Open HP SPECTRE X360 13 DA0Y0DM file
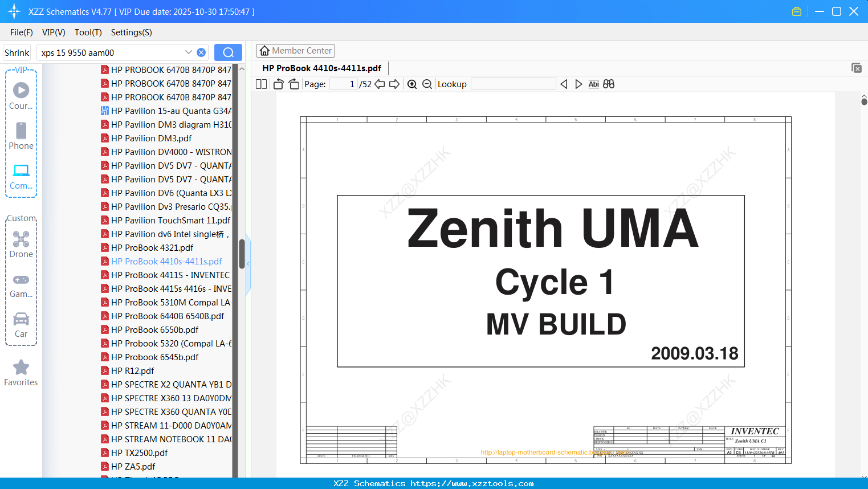 pyautogui.click(x=166, y=398)
